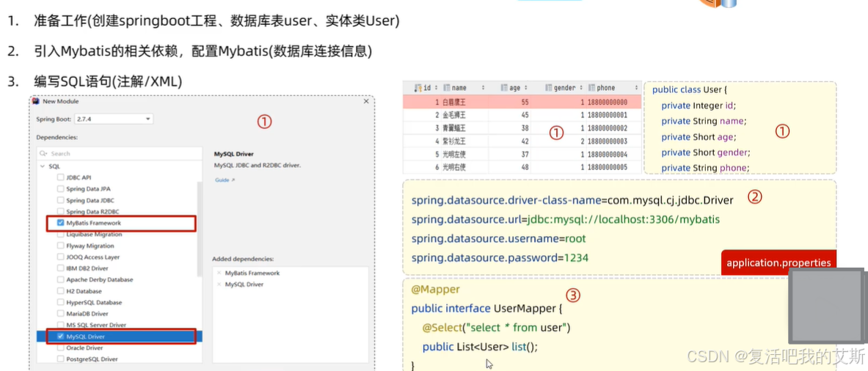Uncheck the MyBatis Framework checkbox
This screenshot has height=371, width=868.
coord(61,223)
